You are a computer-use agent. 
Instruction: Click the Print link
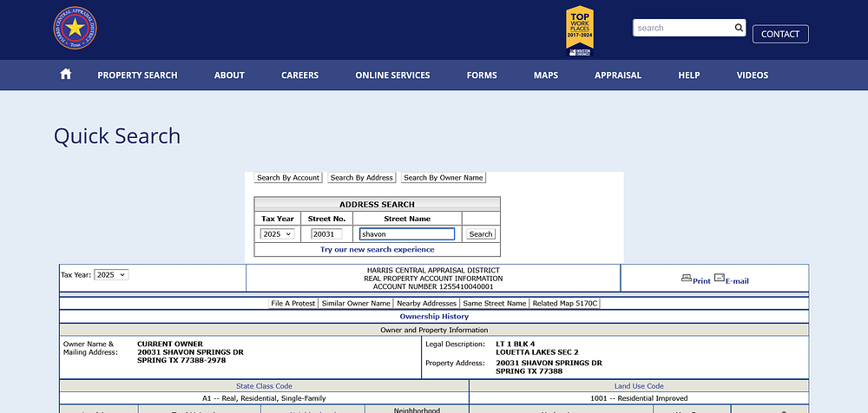pyautogui.click(x=701, y=281)
